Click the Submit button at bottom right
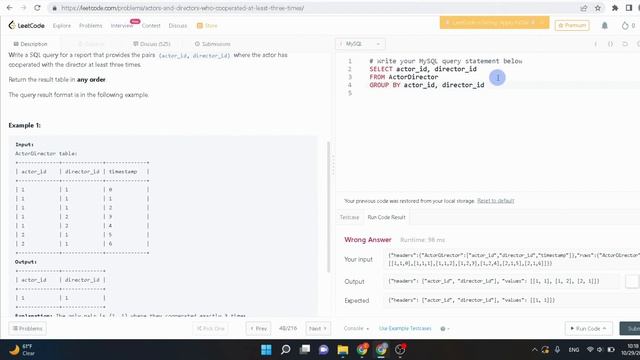Image resolution: width=640 pixels, height=360 pixels. (631, 328)
